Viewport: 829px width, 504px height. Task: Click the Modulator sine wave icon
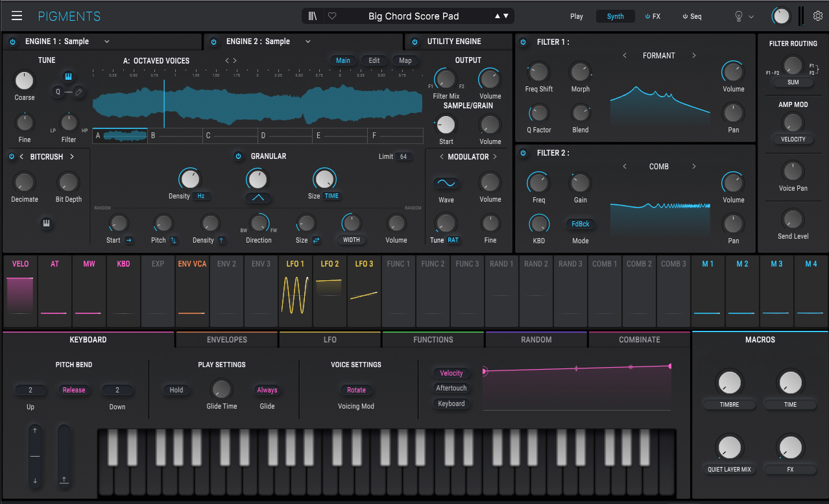coord(446,184)
